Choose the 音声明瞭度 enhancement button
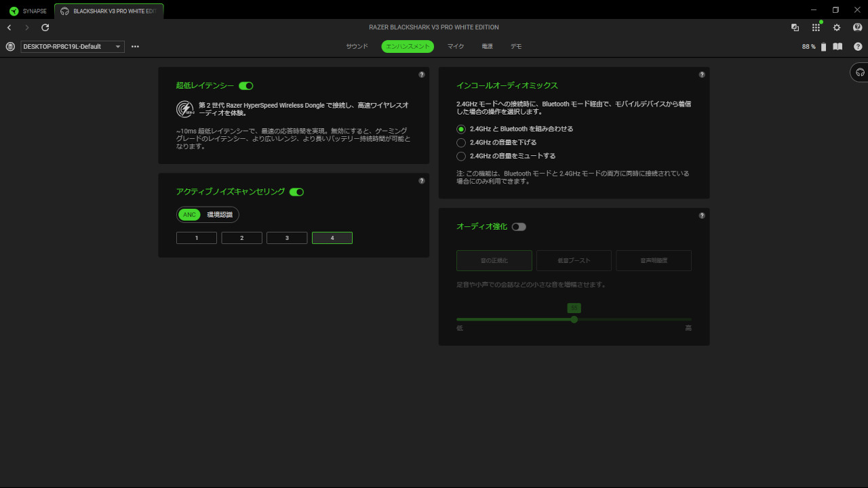868x488 pixels. click(654, 261)
